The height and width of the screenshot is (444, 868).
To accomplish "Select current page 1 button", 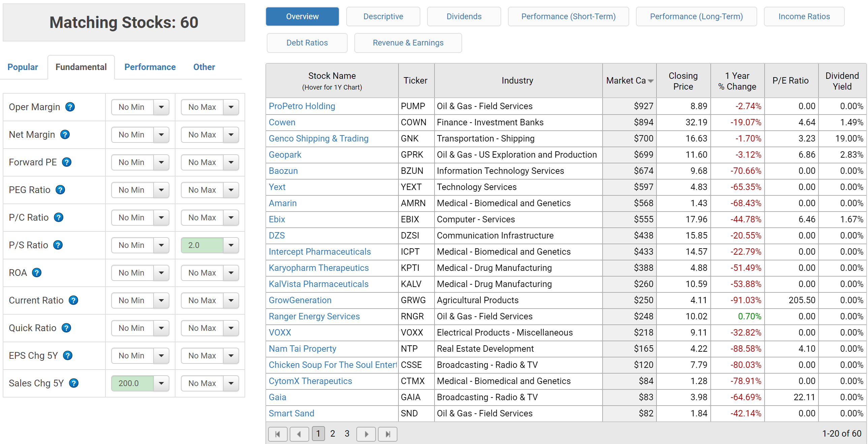I will coord(318,434).
